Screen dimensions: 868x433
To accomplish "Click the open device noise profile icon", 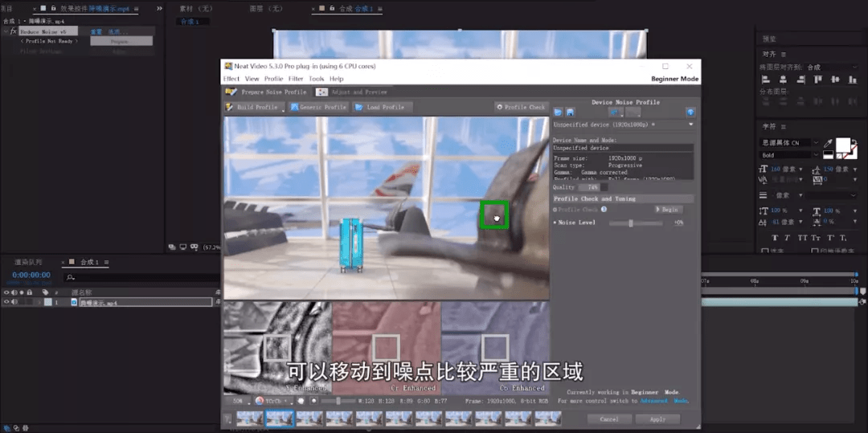I will tap(559, 112).
